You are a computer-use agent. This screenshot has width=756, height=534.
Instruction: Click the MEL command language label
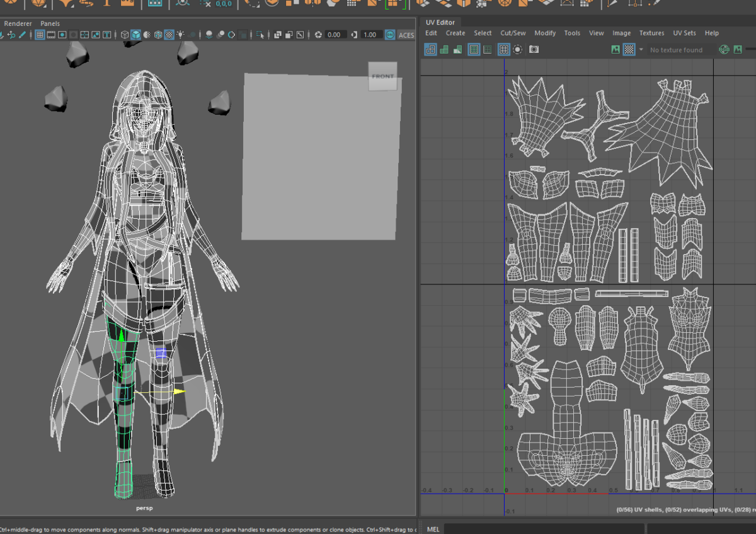pos(433,529)
